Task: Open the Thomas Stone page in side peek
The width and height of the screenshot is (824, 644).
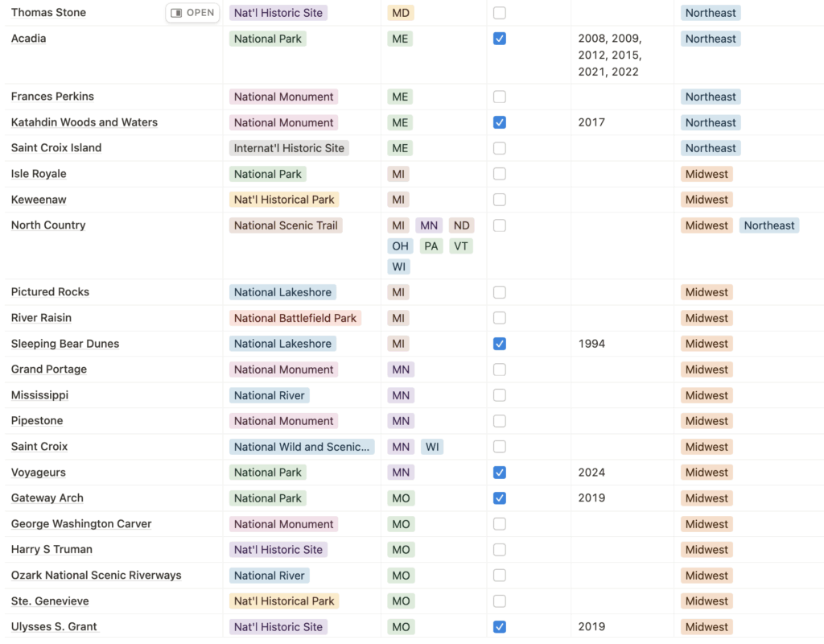Action: pos(48,12)
